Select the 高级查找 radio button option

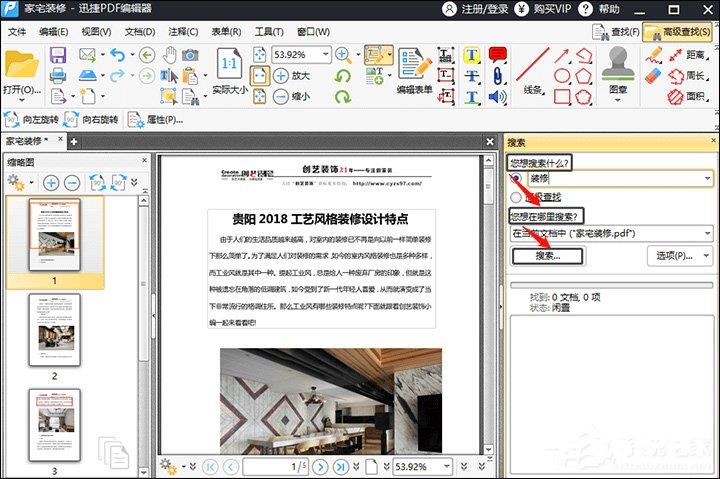pos(516,198)
